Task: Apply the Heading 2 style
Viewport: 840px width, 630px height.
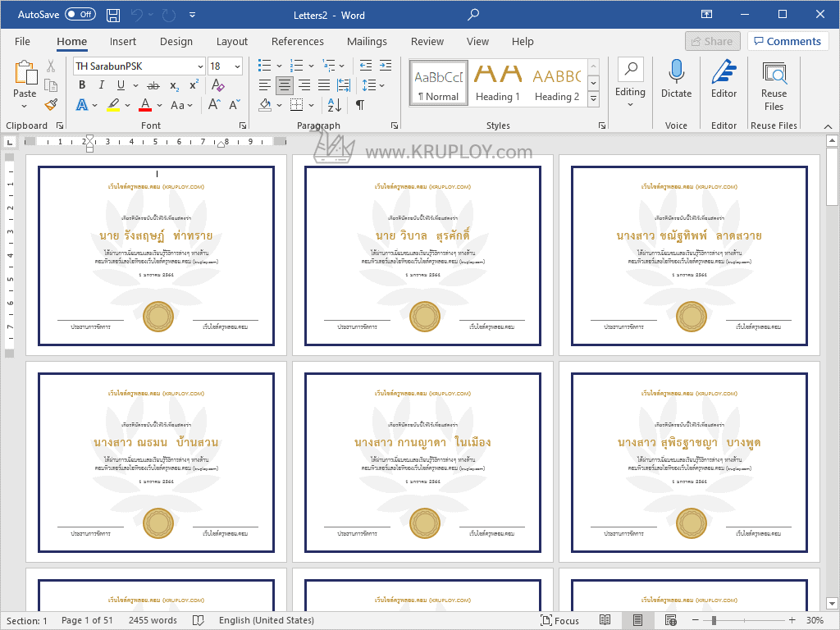Action: coord(557,83)
